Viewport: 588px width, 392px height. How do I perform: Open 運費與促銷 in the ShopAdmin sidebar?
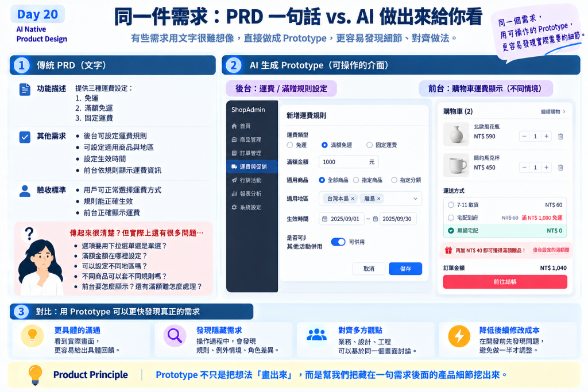coord(252,166)
